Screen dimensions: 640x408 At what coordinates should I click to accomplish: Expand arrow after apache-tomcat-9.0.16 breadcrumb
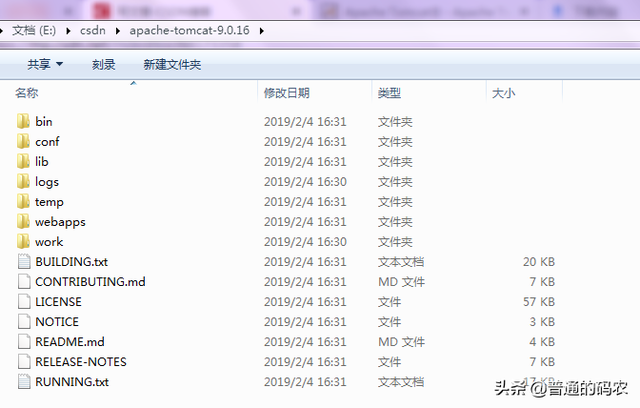coord(261,31)
